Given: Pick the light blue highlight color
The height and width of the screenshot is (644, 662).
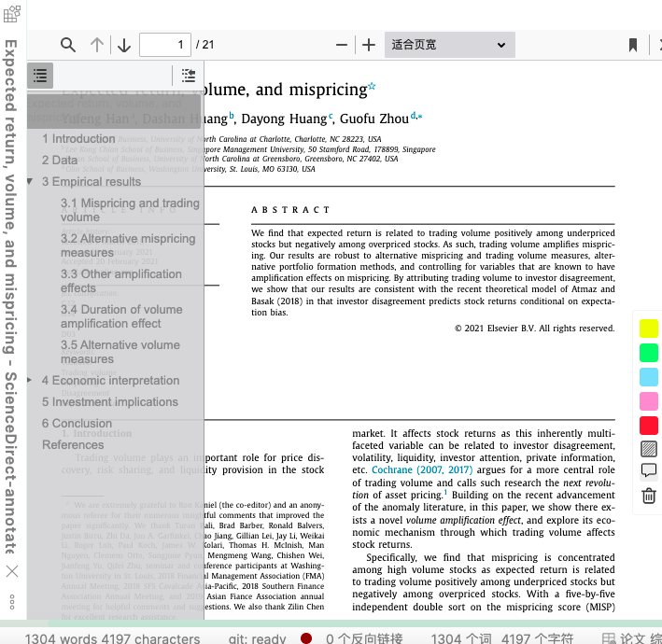Looking at the screenshot, I should coord(649,377).
